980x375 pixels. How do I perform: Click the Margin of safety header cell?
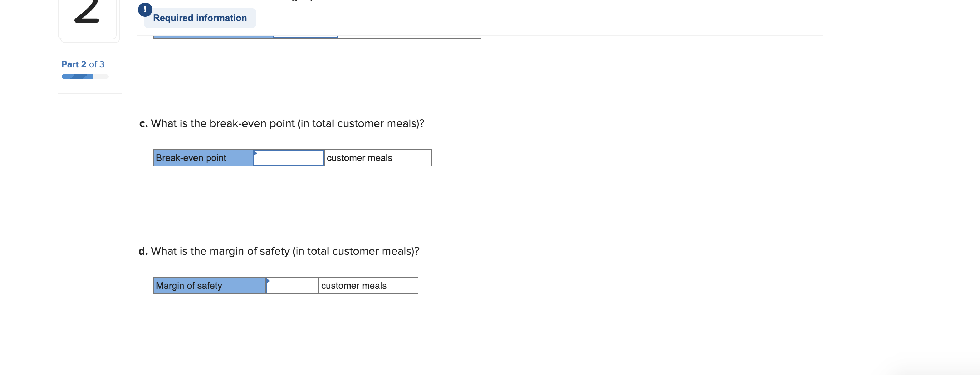[209, 286]
